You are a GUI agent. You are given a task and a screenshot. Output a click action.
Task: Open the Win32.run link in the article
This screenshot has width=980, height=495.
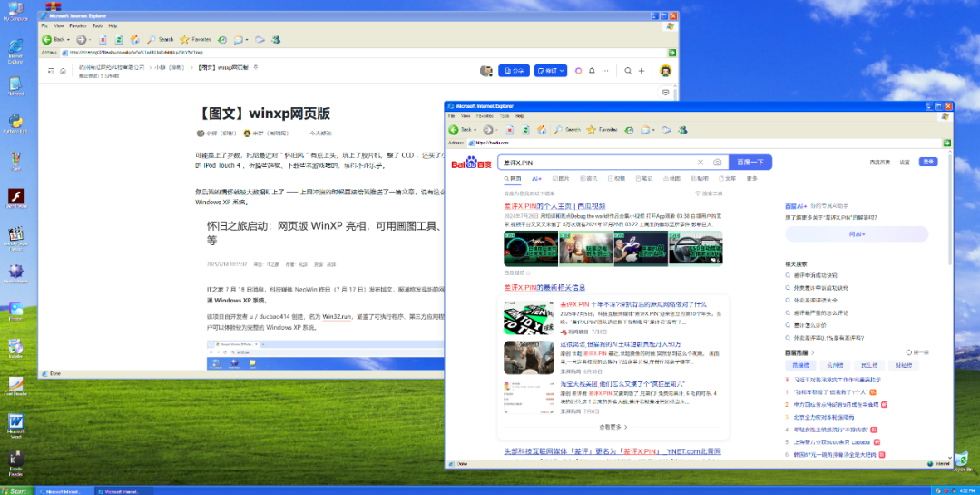click(338, 317)
